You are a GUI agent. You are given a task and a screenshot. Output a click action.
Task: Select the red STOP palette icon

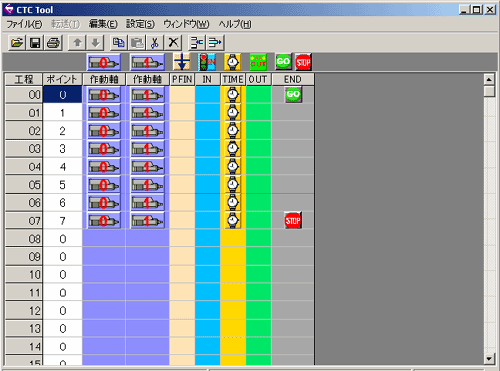303,62
